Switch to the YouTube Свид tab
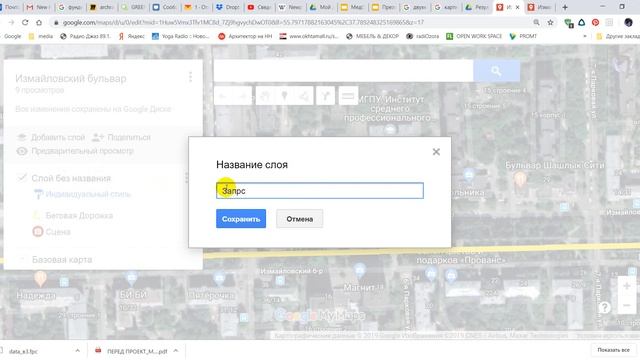 (260, 7)
